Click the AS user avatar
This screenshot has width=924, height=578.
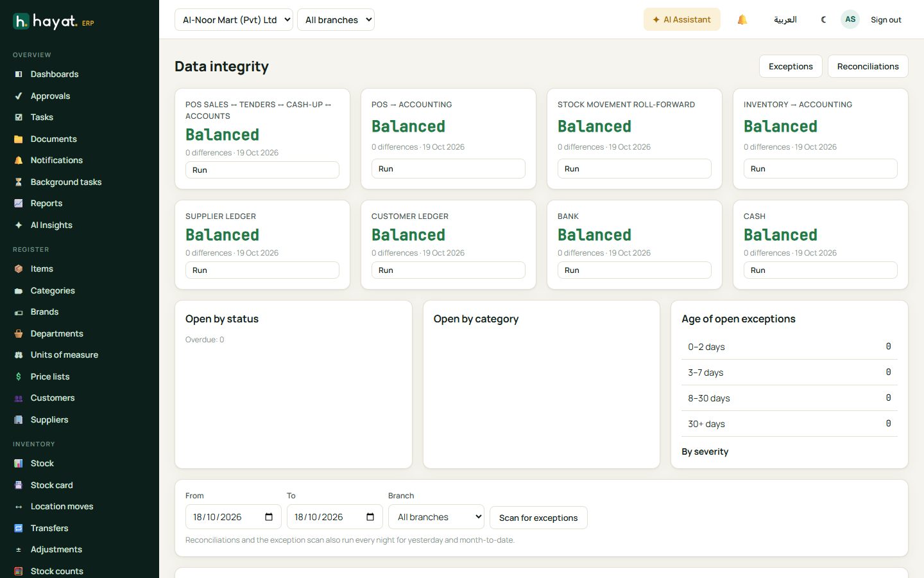tap(850, 19)
